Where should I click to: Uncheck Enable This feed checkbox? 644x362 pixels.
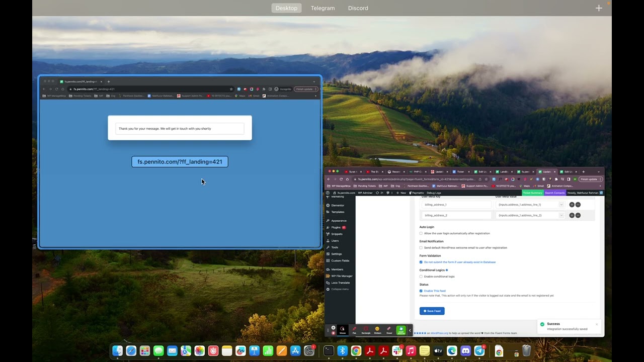pos(421,291)
